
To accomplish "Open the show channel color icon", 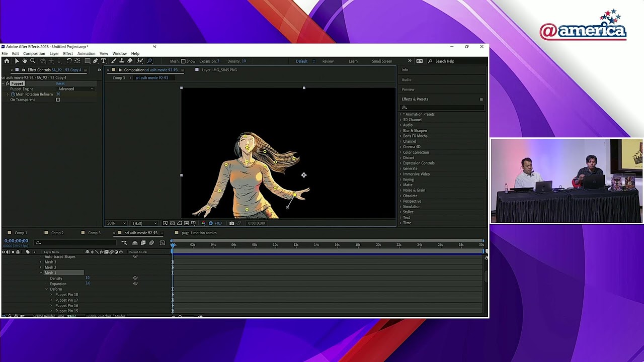I will (203, 223).
